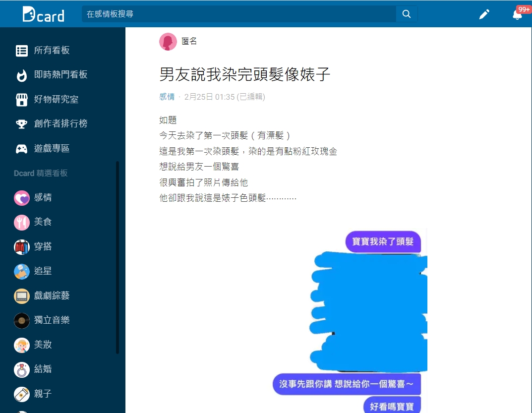Click the 好物研究室 shop icon
Screen dimensions: 532x413
[22, 100]
